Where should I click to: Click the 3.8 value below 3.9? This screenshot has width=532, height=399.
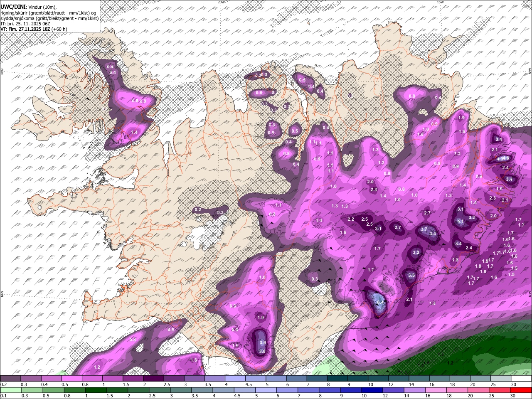pos(262,351)
